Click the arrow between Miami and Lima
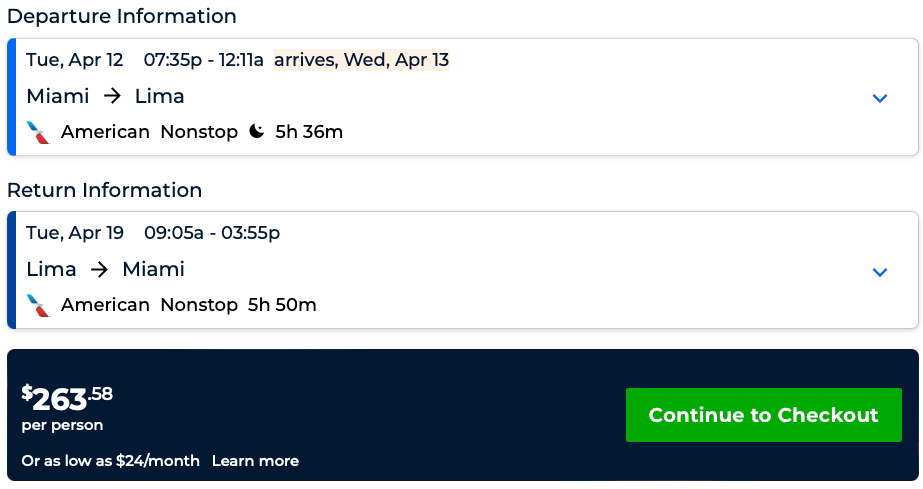The height and width of the screenshot is (489, 923). tap(112, 97)
